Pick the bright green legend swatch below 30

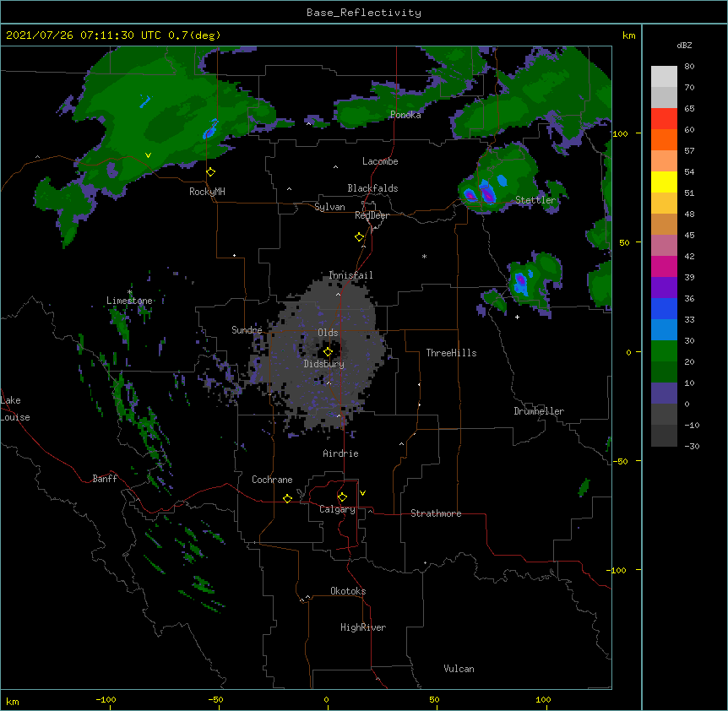point(664,351)
